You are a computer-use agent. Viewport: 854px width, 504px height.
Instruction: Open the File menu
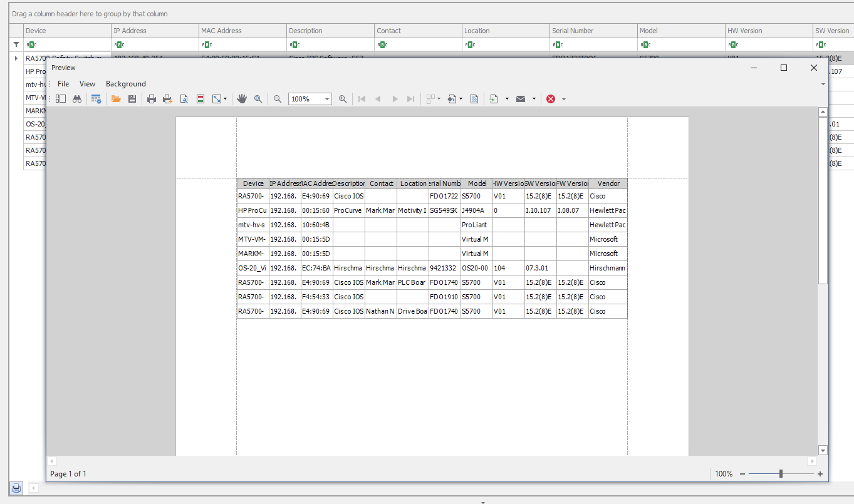[63, 84]
